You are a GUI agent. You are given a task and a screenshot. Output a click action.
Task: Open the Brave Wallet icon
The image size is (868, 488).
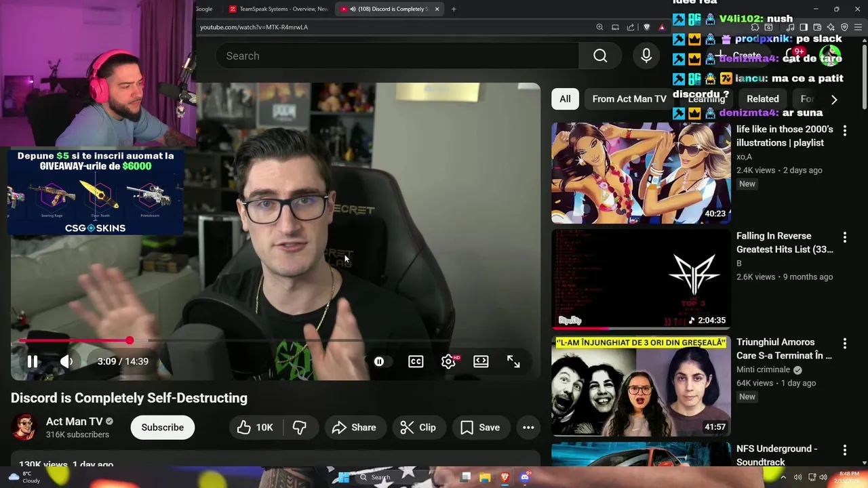(817, 27)
